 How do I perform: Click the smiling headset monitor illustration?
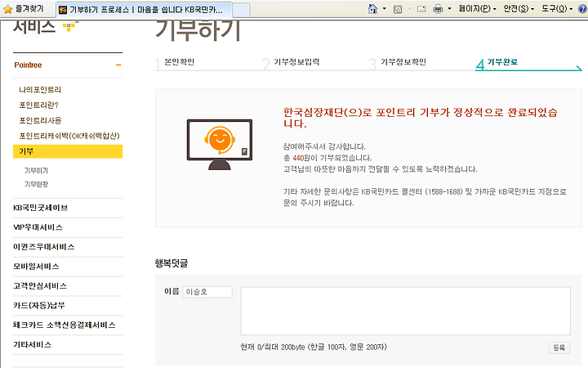[x=220, y=145]
